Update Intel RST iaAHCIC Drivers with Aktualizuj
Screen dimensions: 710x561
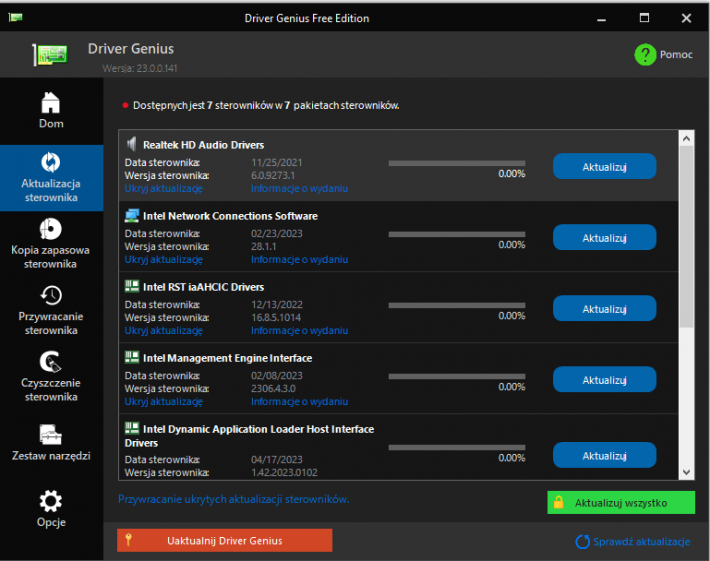[x=604, y=308]
